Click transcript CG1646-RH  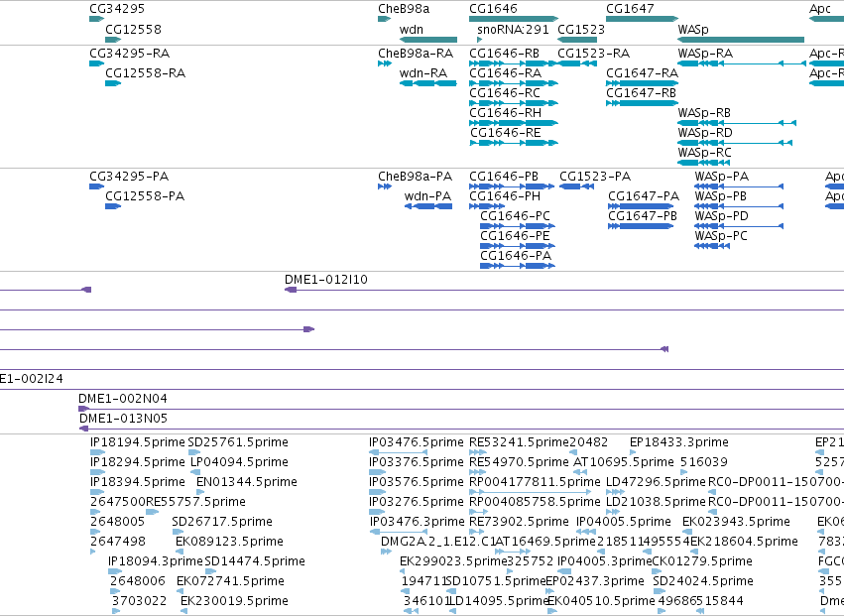(x=514, y=123)
